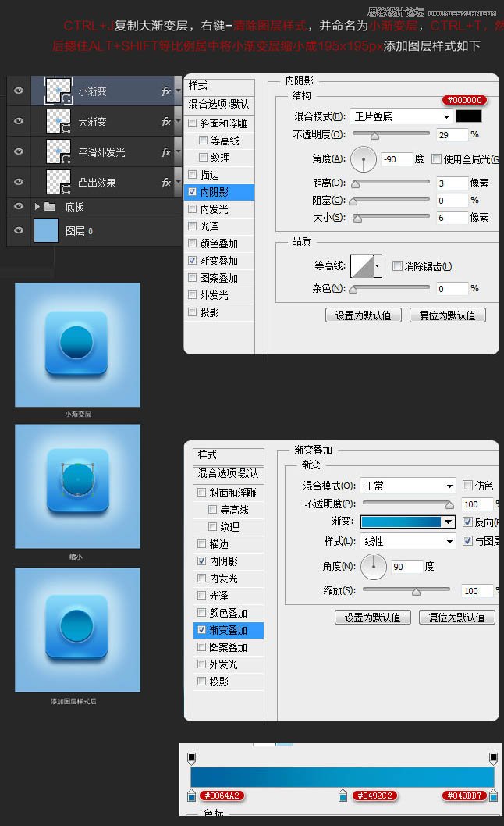Open 样式 dropdown showing 线性
This screenshot has height=826, width=504.
(407, 541)
